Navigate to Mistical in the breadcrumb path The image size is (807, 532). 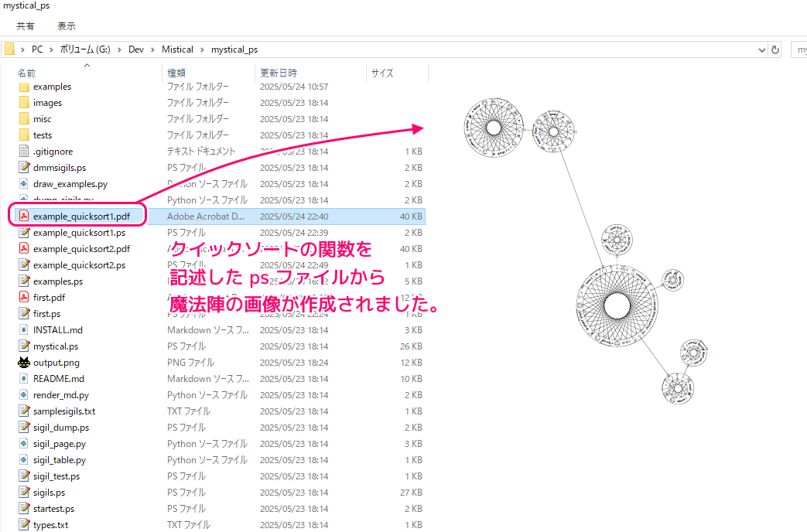(177, 49)
